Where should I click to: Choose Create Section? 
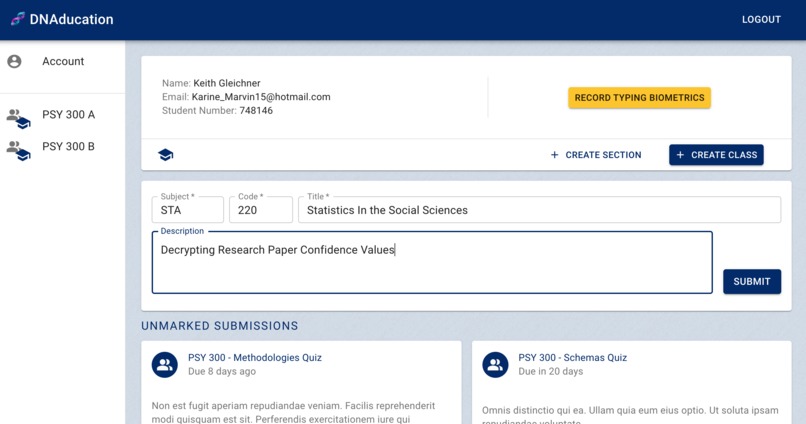click(x=596, y=155)
